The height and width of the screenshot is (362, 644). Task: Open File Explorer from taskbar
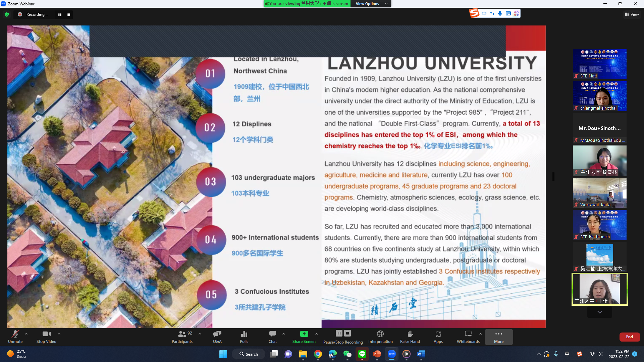pos(303,354)
